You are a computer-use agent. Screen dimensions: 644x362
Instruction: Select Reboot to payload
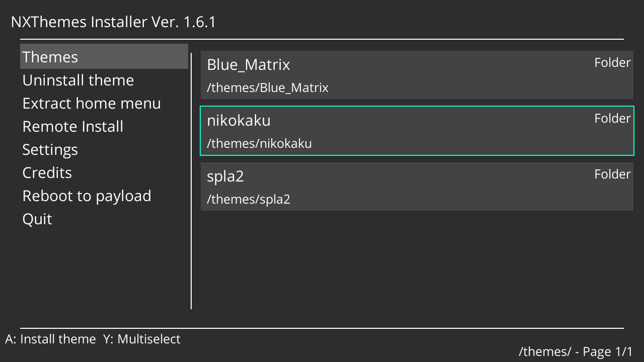tap(87, 196)
